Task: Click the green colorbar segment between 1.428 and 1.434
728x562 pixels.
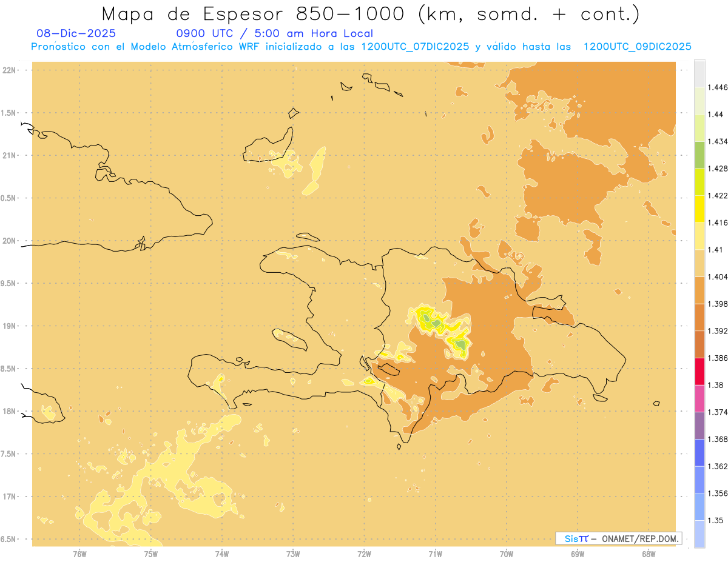Action: pyautogui.click(x=699, y=155)
